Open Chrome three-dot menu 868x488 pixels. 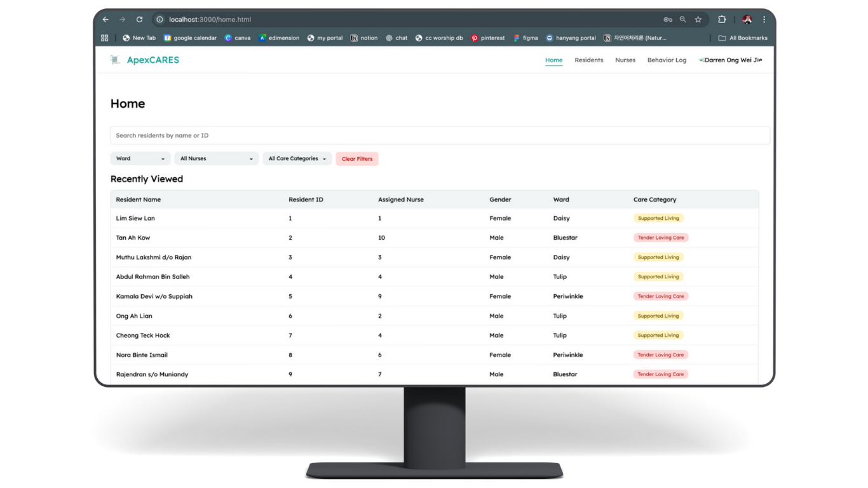pyautogui.click(x=764, y=20)
